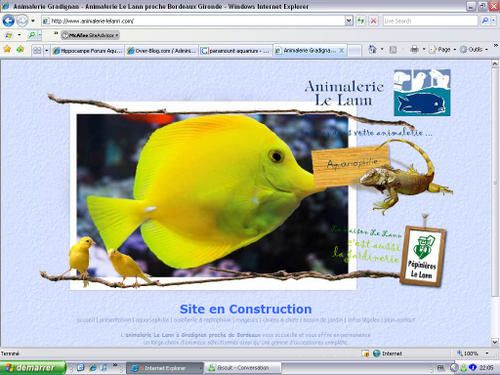
Task: Click the Add to Favorites icon
Action: [x=20, y=50]
